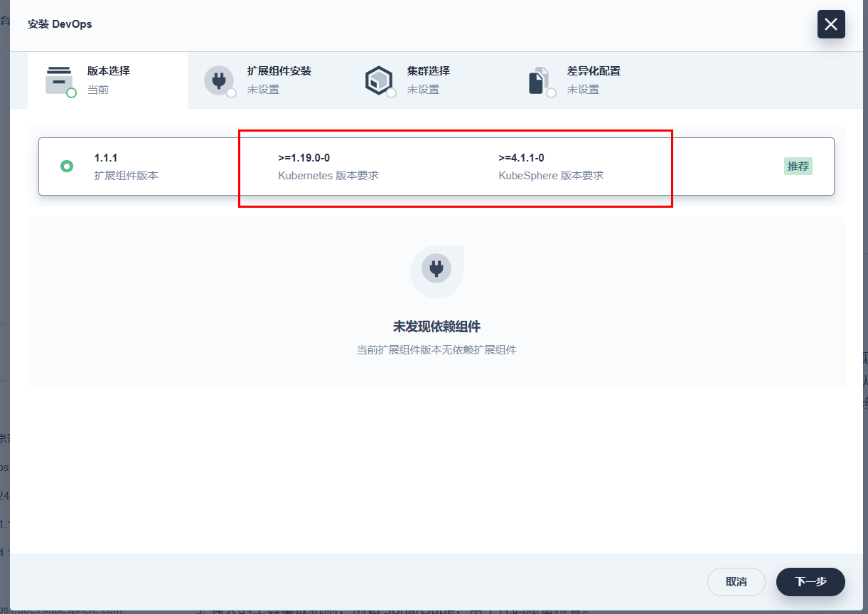Click the version number text 1.1.1

pyautogui.click(x=106, y=158)
